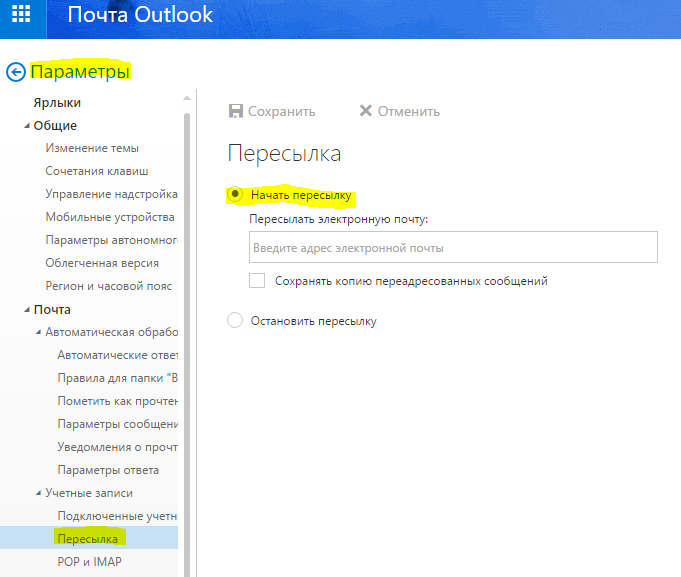The image size is (681, 577).
Task: Collapse the Почта tree section
Action: click(x=27, y=310)
